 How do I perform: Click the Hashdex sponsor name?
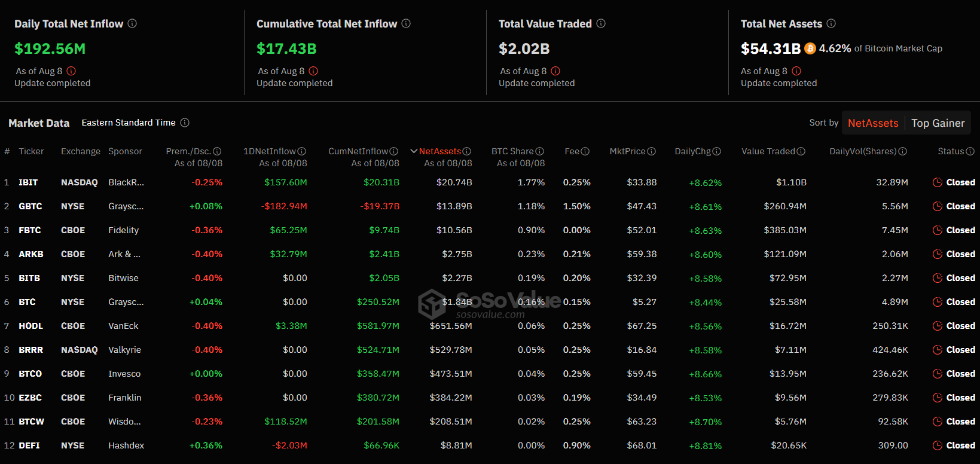126,445
